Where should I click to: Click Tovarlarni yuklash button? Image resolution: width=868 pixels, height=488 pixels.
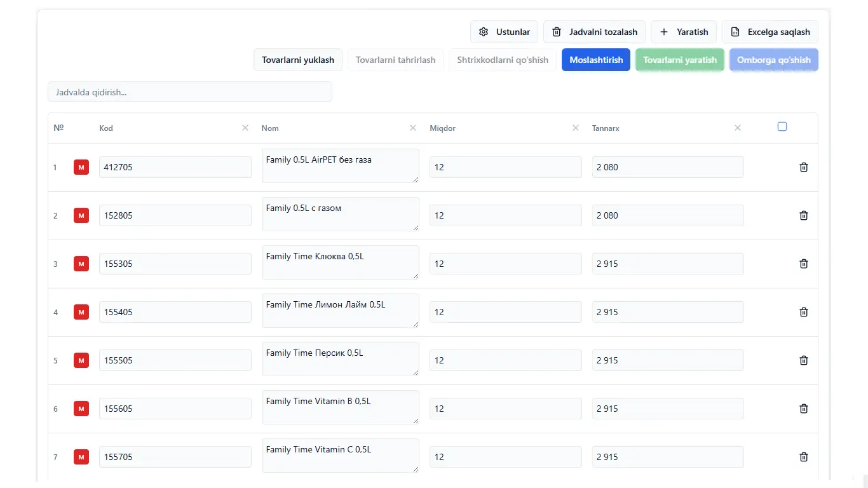tap(298, 60)
